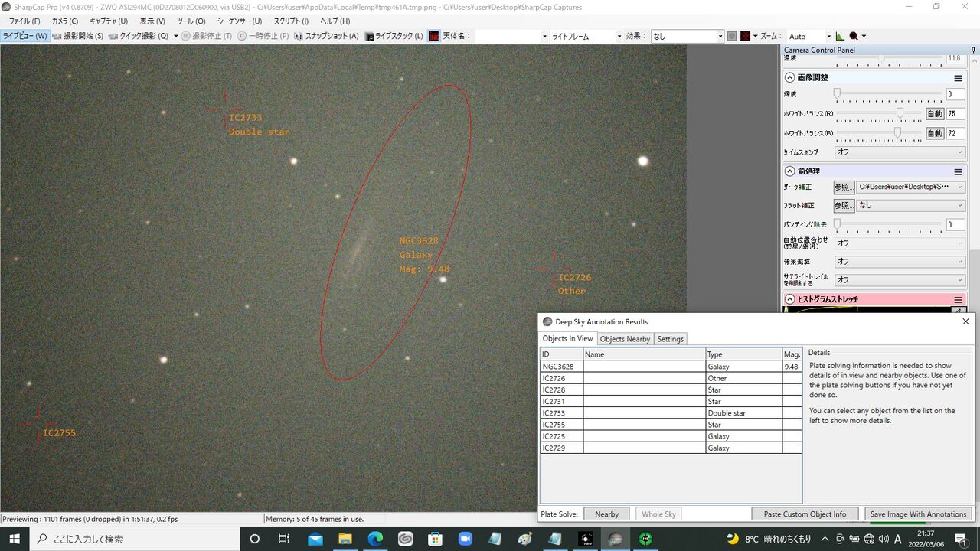Click the 輝度 value field
The image size is (980, 551).
click(955, 94)
